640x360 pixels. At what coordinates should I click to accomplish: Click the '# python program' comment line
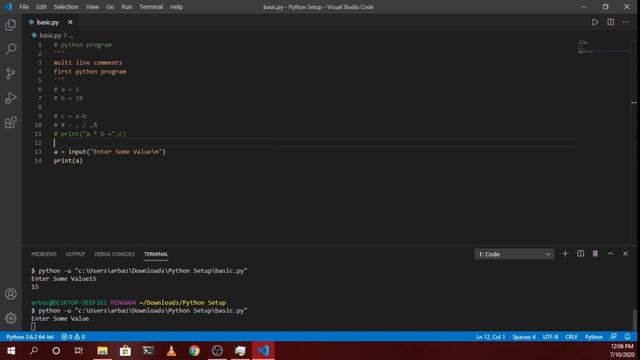pyautogui.click(x=82, y=45)
